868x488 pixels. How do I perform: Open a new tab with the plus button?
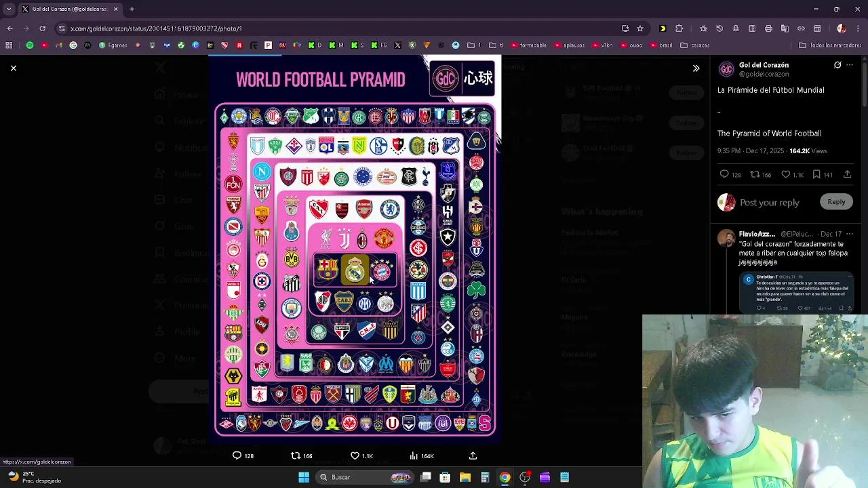pyautogui.click(x=132, y=9)
